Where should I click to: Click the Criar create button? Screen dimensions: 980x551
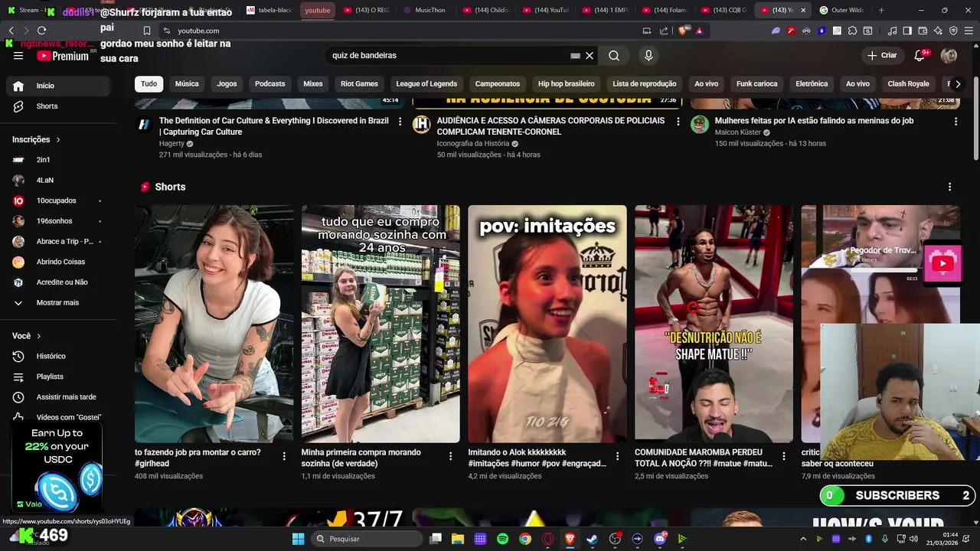pyautogui.click(x=881, y=55)
